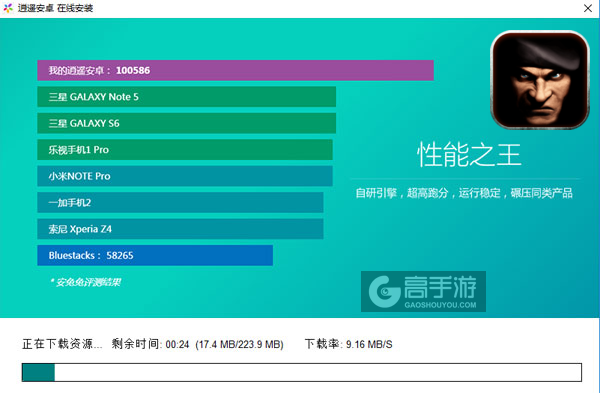Click the 乐视手机1 Pro benchmark bar
The height and width of the screenshot is (393, 600).
185,150
